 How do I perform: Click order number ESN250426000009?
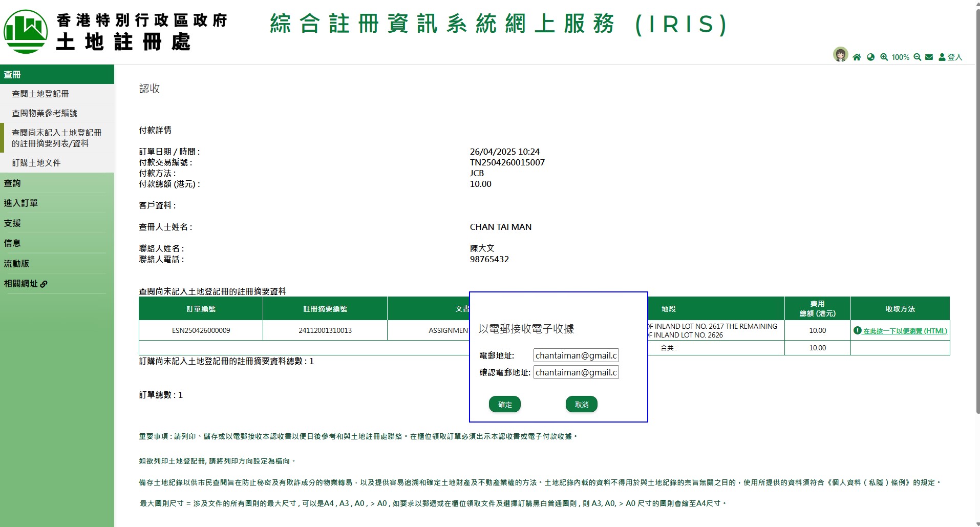coord(201,330)
